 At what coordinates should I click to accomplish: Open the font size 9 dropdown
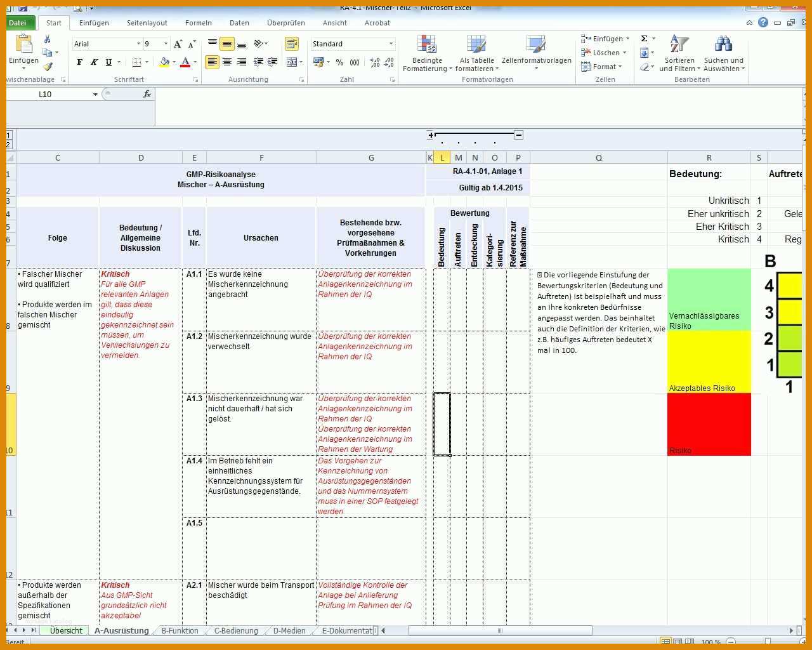(x=166, y=44)
